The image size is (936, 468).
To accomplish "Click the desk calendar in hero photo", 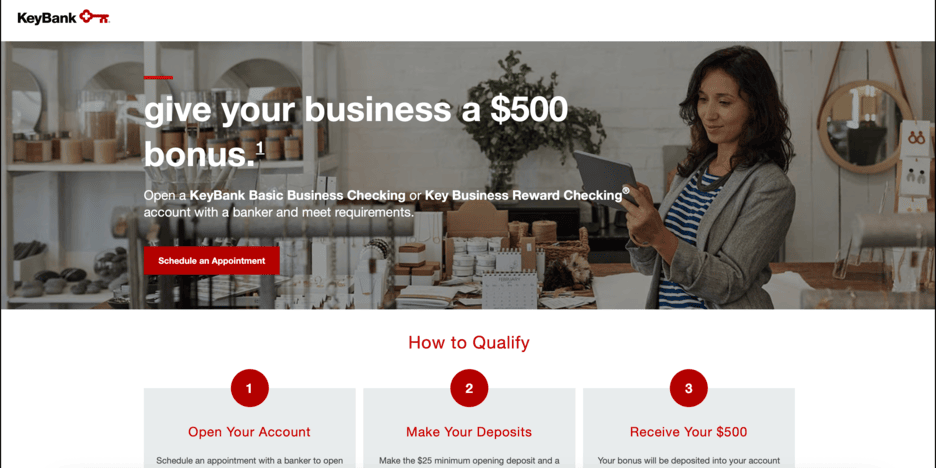I will pos(509,290).
